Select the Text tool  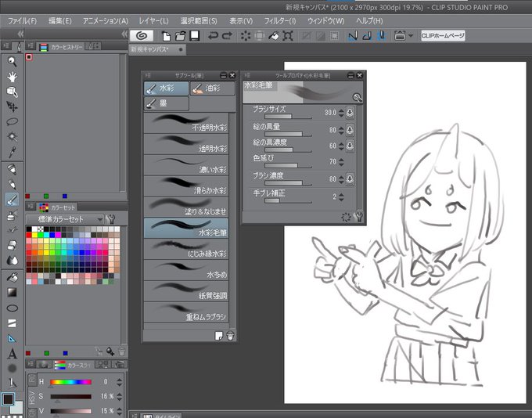tap(13, 354)
